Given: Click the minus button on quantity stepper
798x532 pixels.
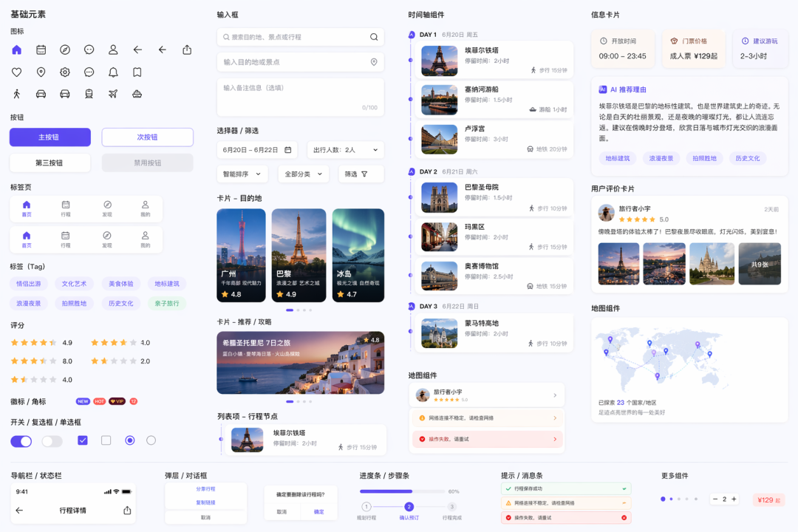Looking at the screenshot, I should click(715, 499).
